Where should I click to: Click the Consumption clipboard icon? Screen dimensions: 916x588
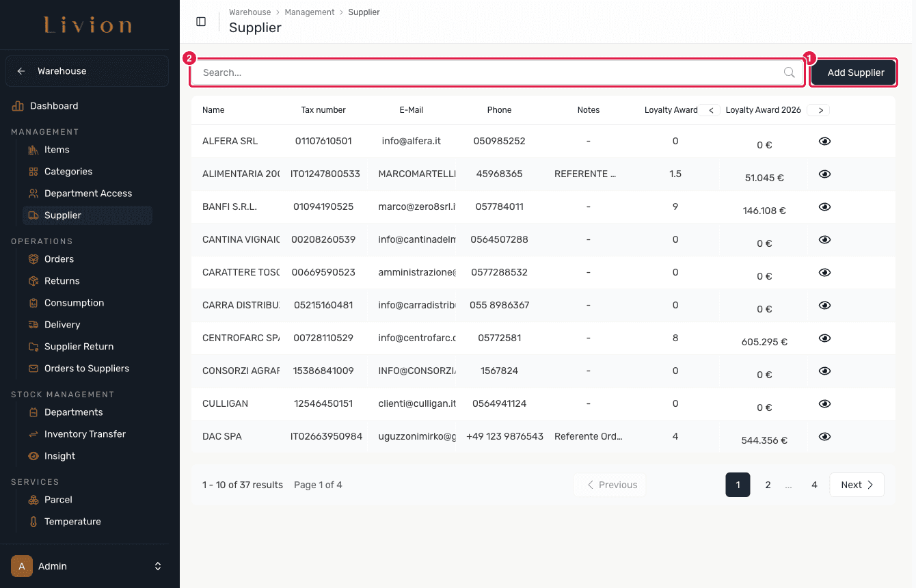[x=33, y=303]
